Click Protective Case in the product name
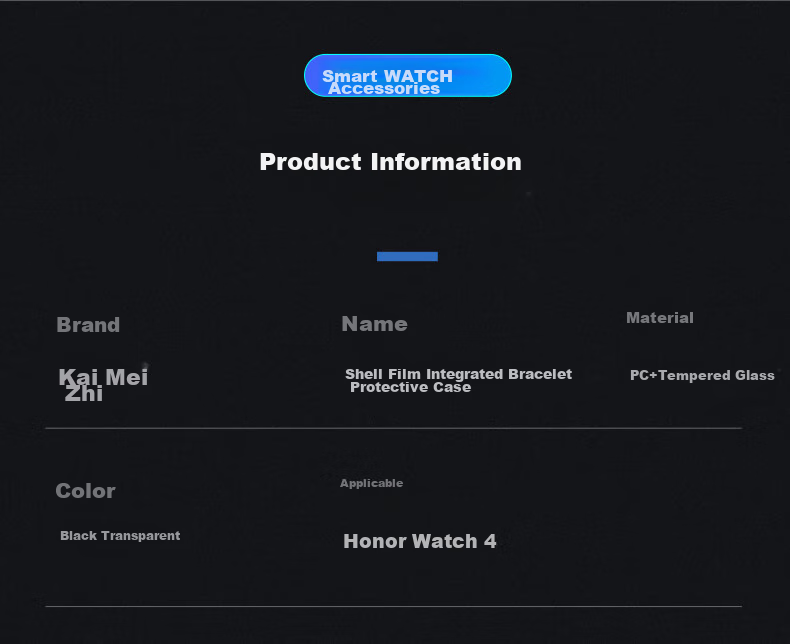 point(411,388)
